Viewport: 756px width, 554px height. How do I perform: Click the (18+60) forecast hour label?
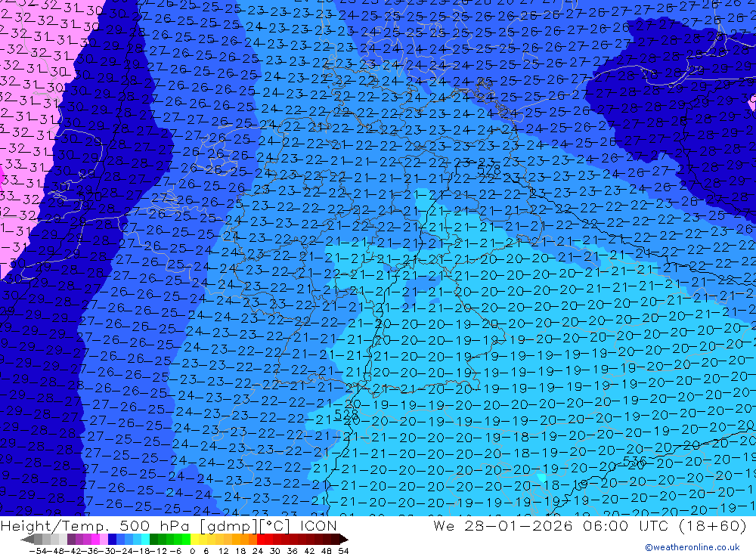[x=712, y=525]
